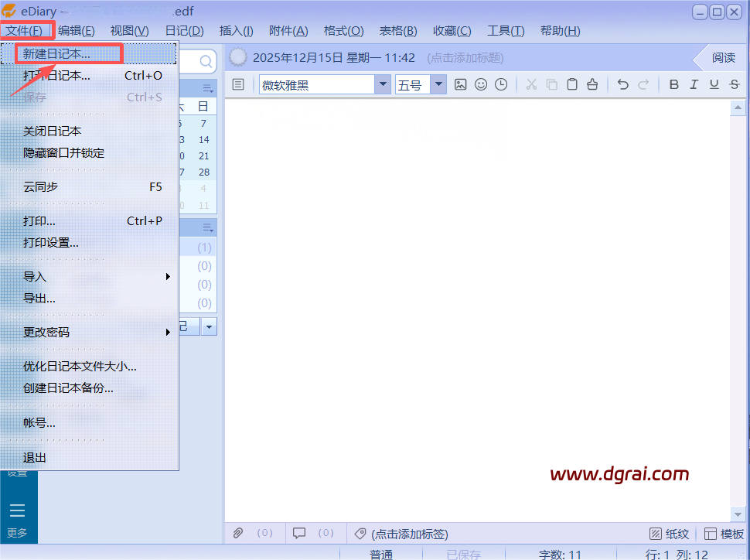The image size is (750, 560).
Task: Toggle italic formatting
Action: click(x=694, y=85)
